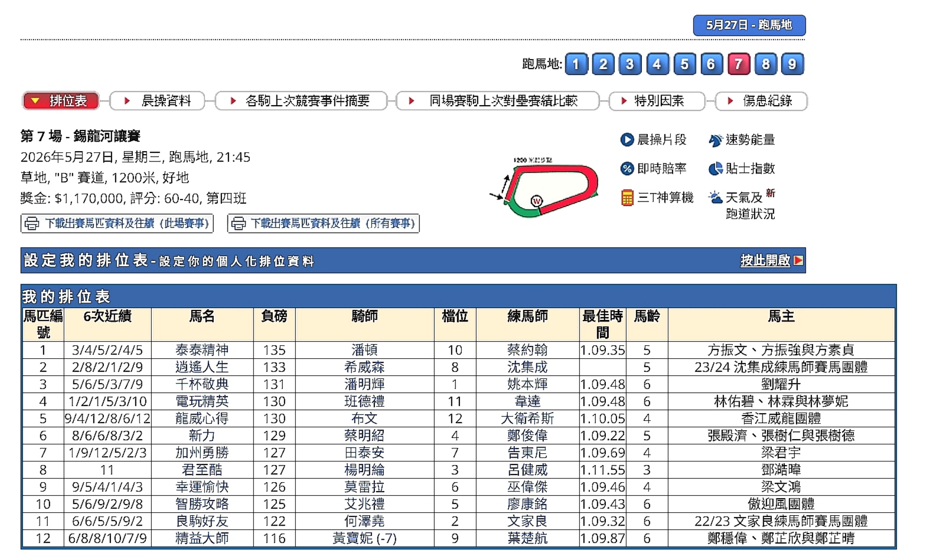Screen dimensions: 926x560
Task: Open 天氣及跑道狀況 weather icon
Action: tap(715, 197)
